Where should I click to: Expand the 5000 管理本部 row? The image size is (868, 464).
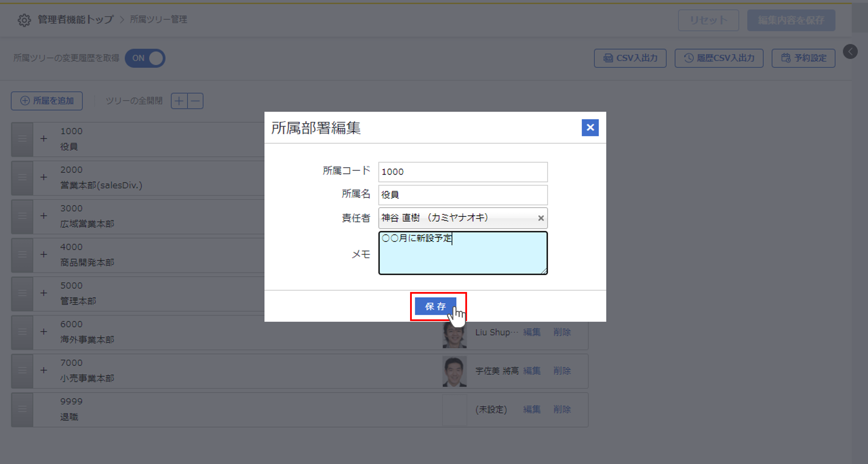click(x=44, y=293)
